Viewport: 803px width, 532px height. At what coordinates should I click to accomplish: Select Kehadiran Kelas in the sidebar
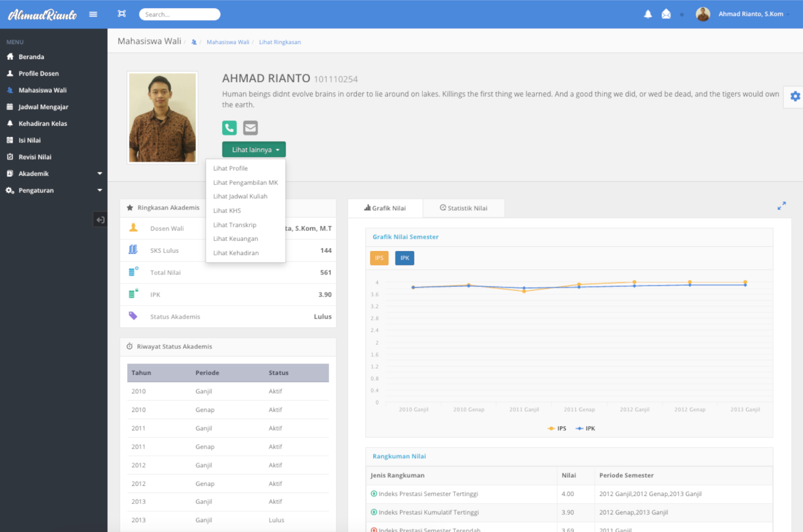click(x=43, y=123)
